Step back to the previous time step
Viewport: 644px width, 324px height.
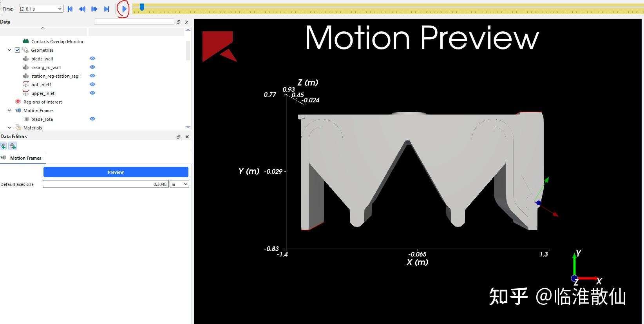pyautogui.click(x=82, y=9)
